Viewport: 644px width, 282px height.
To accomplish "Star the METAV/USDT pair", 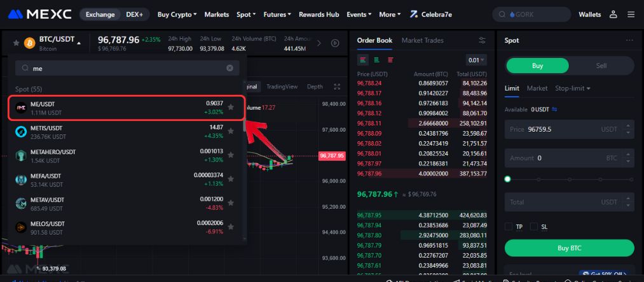I will pyautogui.click(x=231, y=202).
